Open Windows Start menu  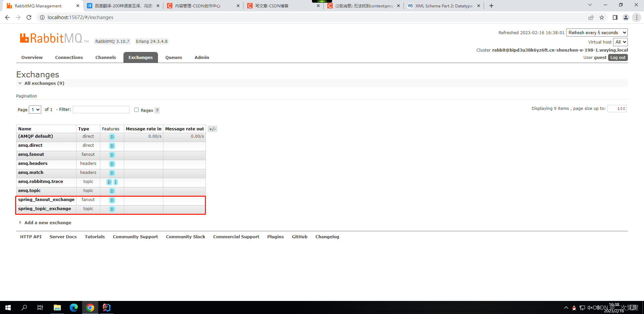click(x=8, y=307)
